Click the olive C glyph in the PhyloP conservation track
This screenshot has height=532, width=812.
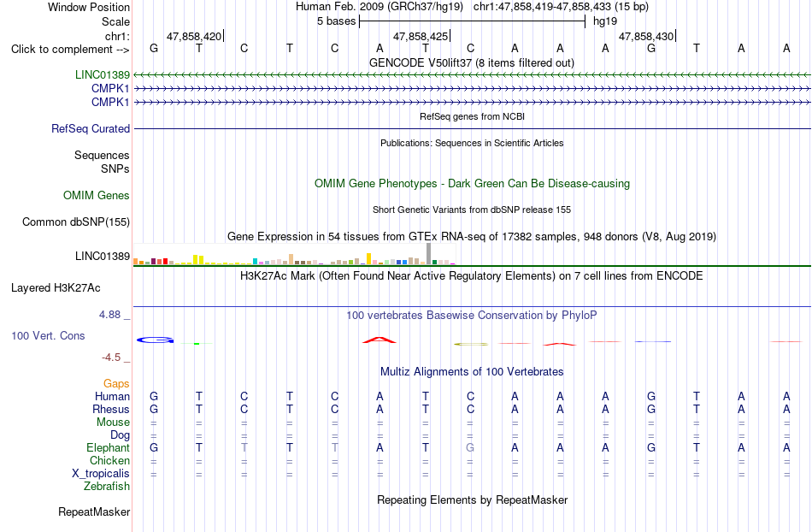pyautogui.click(x=471, y=344)
